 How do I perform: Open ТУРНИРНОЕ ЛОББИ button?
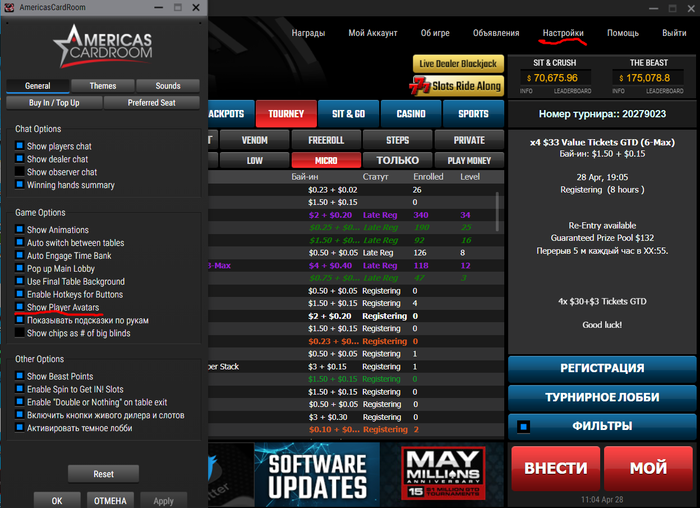coord(602,397)
